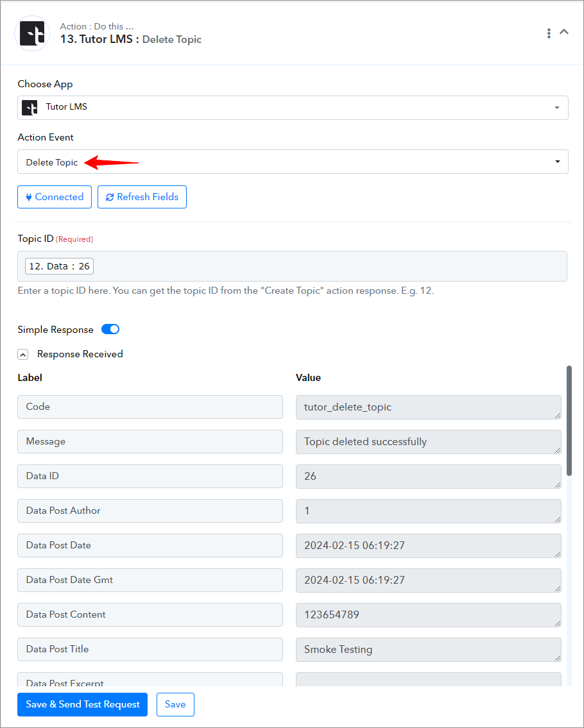
Task: Click the plug icon on Connected button
Action: click(x=29, y=198)
